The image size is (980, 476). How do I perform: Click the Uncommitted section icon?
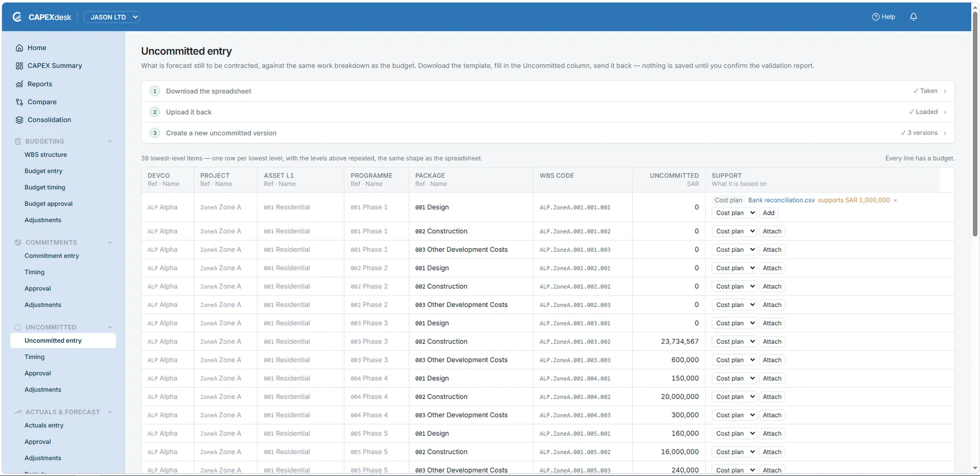(18, 327)
